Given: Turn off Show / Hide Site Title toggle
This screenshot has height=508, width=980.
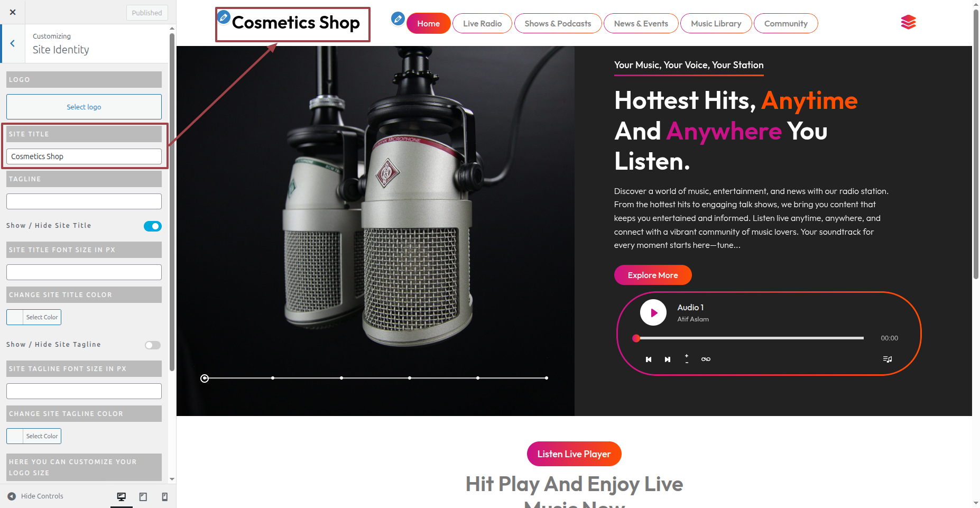Looking at the screenshot, I should pyautogui.click(x=153, y=226).
